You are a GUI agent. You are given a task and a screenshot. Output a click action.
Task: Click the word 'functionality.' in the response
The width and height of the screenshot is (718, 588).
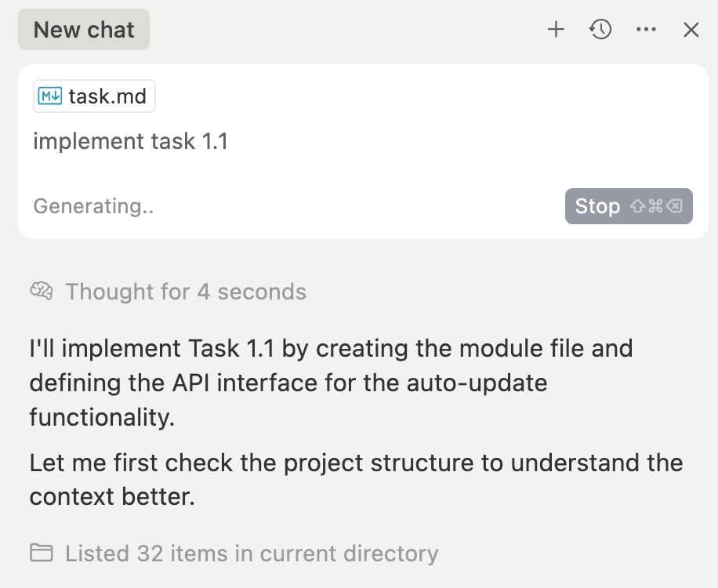102,417
